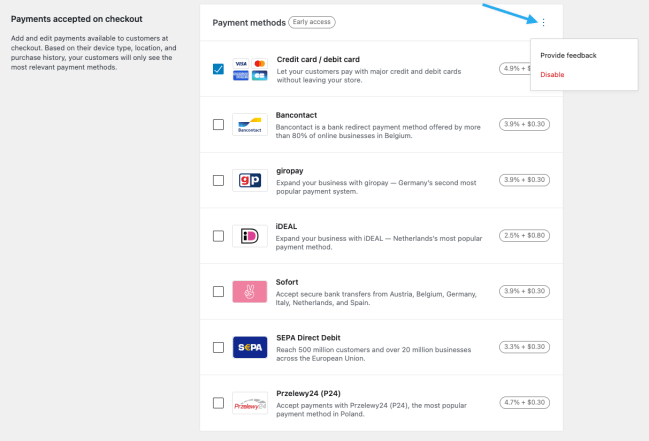Click the iDEAL logo icon
649x441 pixels.
click(x=250, y=236)
